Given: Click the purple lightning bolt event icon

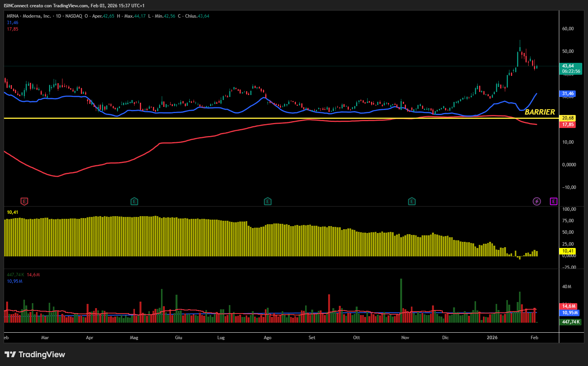Looking at the screenshot, I should click(537, 201).
